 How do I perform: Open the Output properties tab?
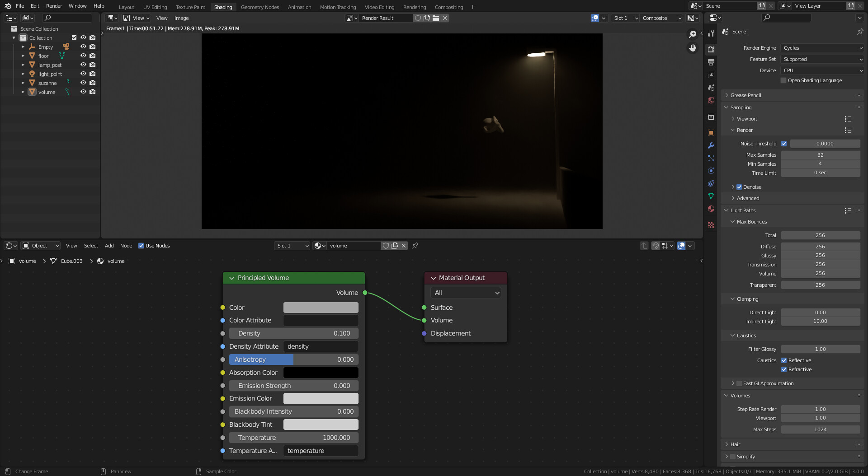(711, 62)
